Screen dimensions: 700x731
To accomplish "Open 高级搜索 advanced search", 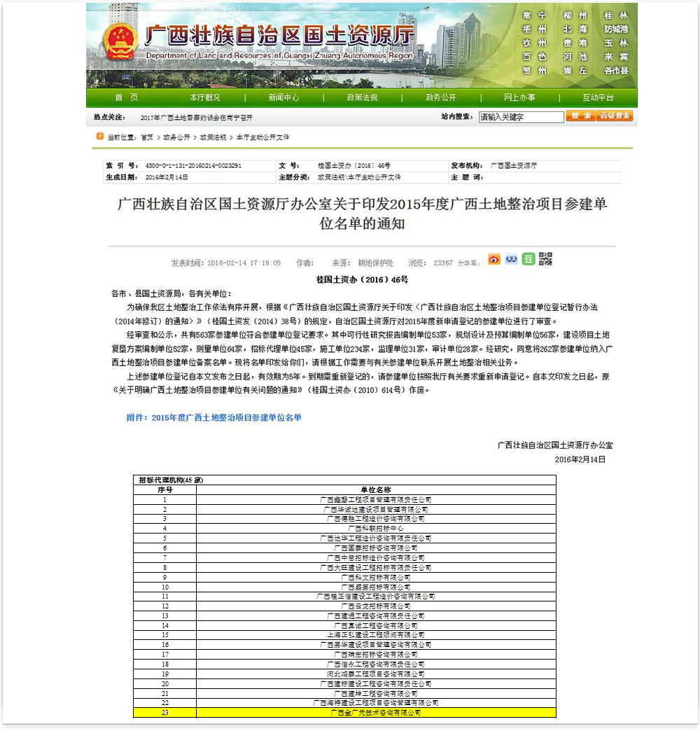I will pyautogui.click(x=614, y=116).
